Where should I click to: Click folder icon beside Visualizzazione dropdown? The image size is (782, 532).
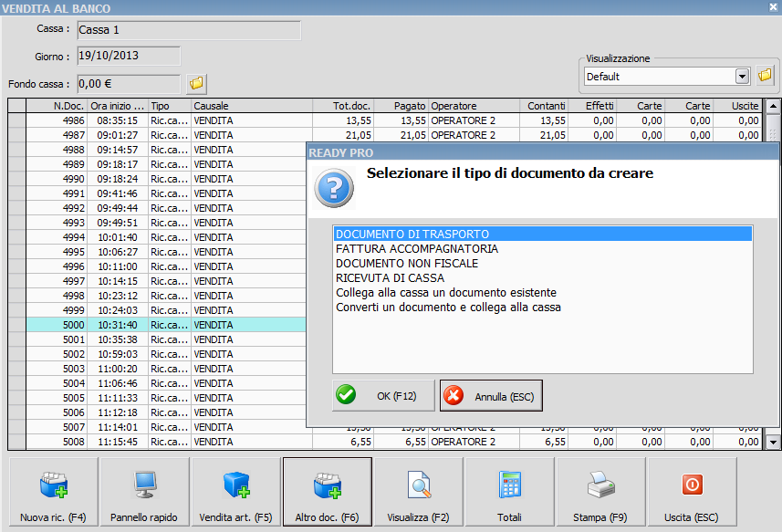coord(765,76)
